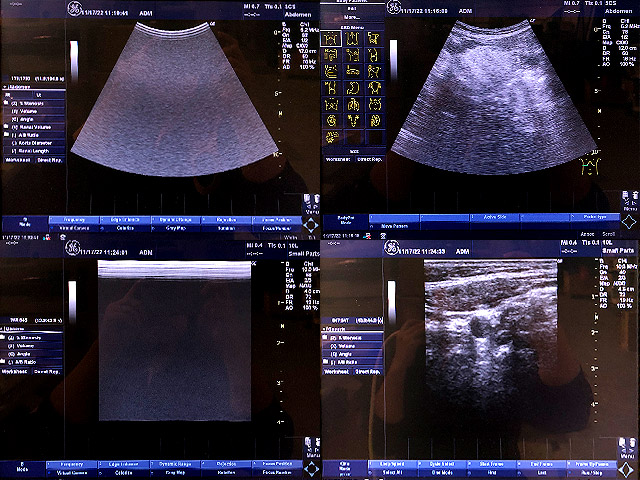The image size is (640, 480).
Task: Click the diamond navigation icon on the 11:24:33 screen
Action: coord(626,469)
